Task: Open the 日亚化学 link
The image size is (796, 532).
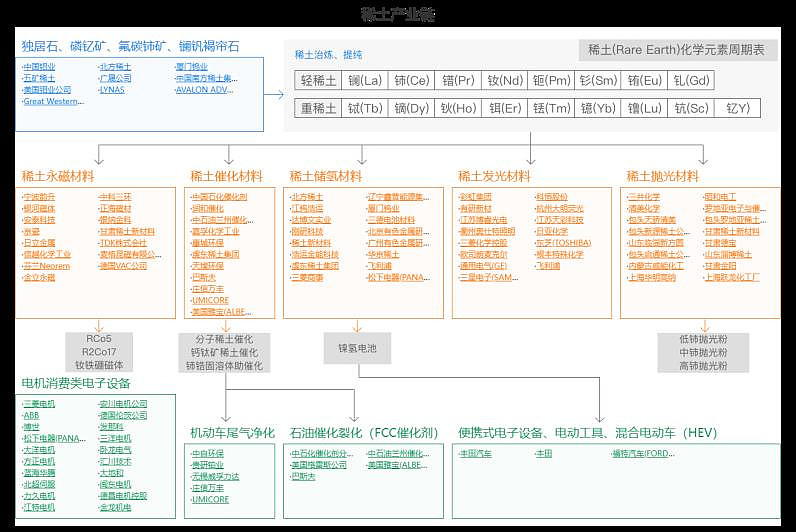Action: click(552, 231)
